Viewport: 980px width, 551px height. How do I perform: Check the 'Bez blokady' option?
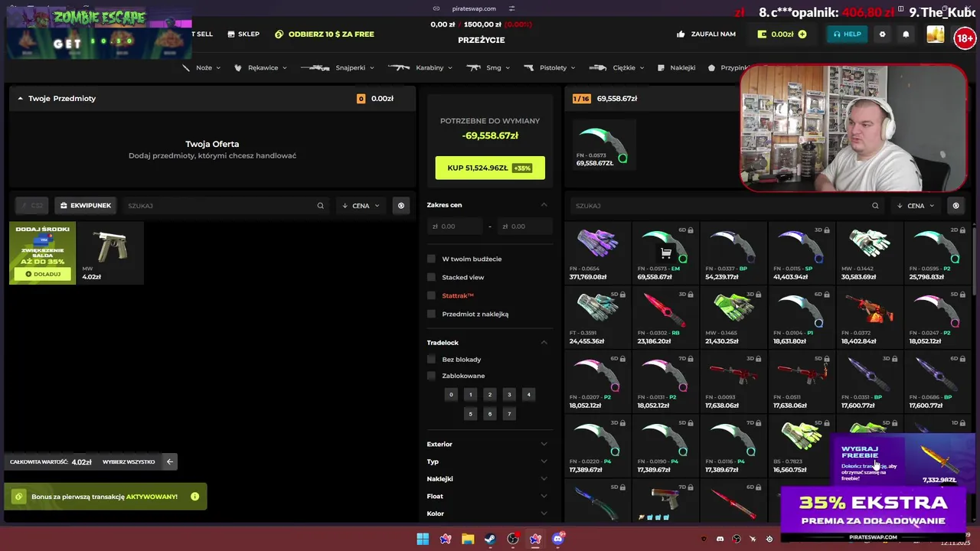tap(431, 360)
